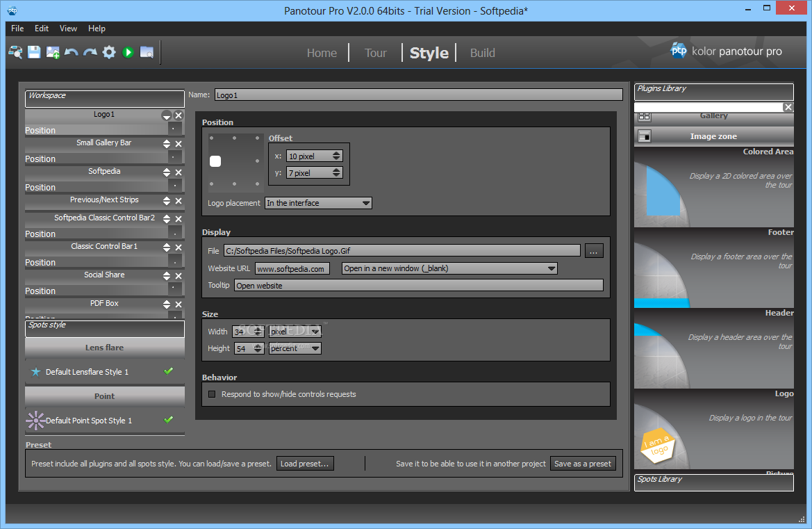Select the Default Point Spot Style icon
The width and height of the screenshot is (812, 529).
35,421
